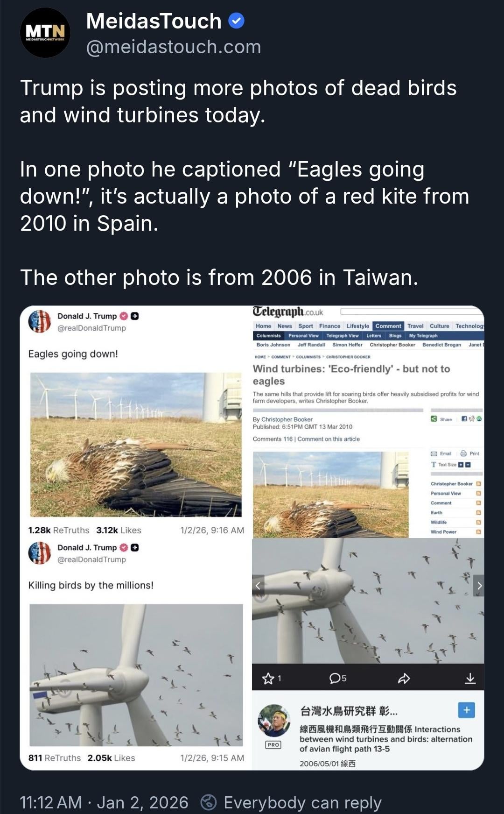Click the globe icon next to Everybody can reply
504x814 pixels.
209,802
